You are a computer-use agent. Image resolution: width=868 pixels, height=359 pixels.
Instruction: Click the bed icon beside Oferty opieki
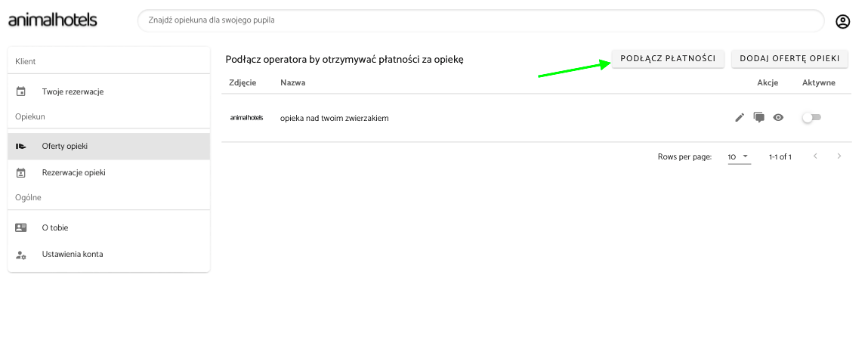click(21, 146)
